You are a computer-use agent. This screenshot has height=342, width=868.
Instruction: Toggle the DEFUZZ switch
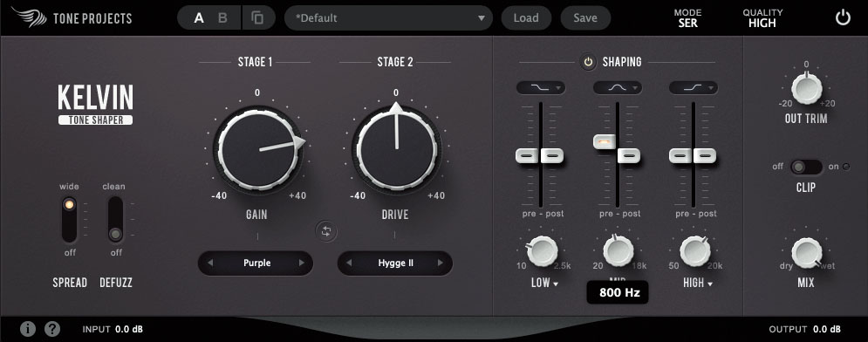pos(115,220)
